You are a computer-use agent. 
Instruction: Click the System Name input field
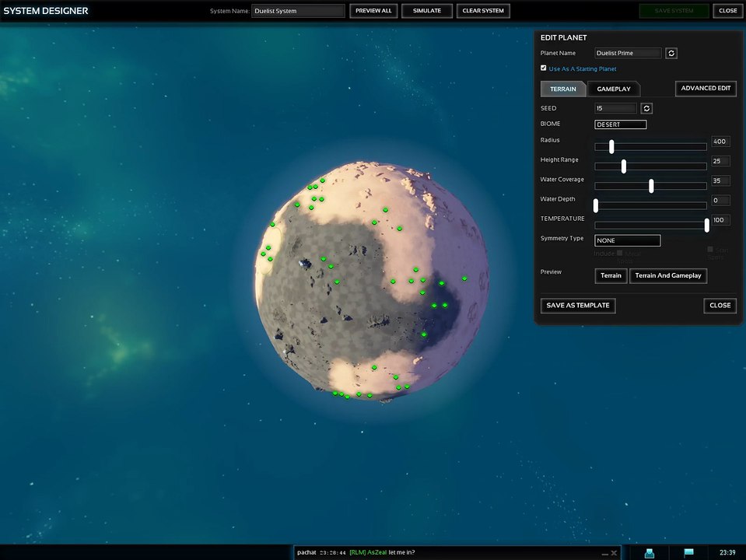click(x=298, y=11)
